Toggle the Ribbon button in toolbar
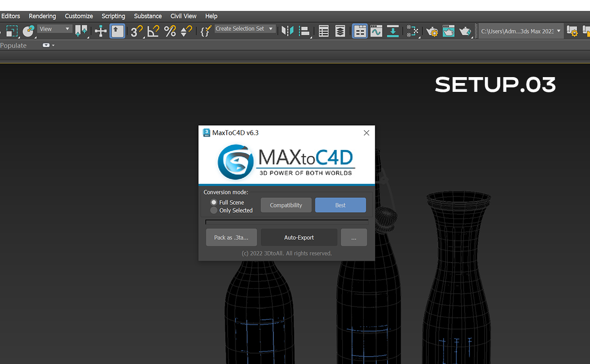 click(360, 31)
